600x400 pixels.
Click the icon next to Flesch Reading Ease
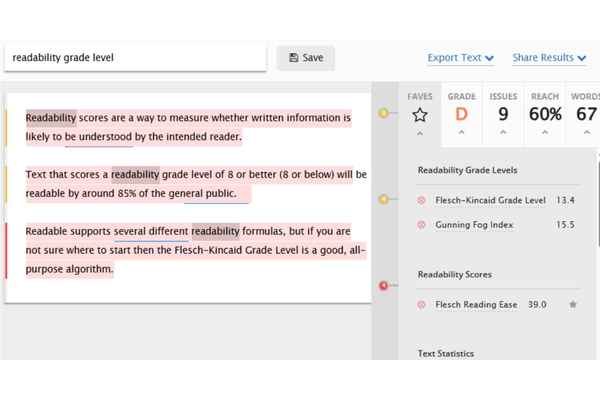tap(421, 305)
